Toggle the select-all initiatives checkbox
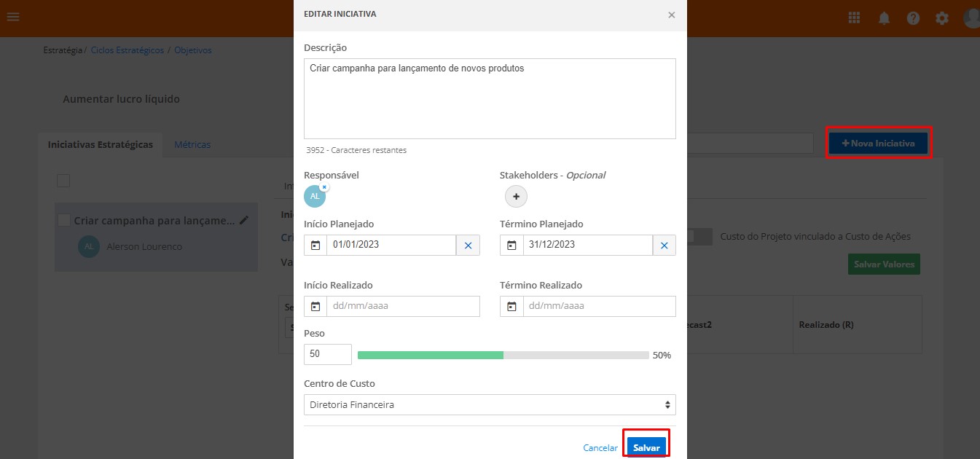This screenshot has height=459, width=980. click(x=63, y=181)
